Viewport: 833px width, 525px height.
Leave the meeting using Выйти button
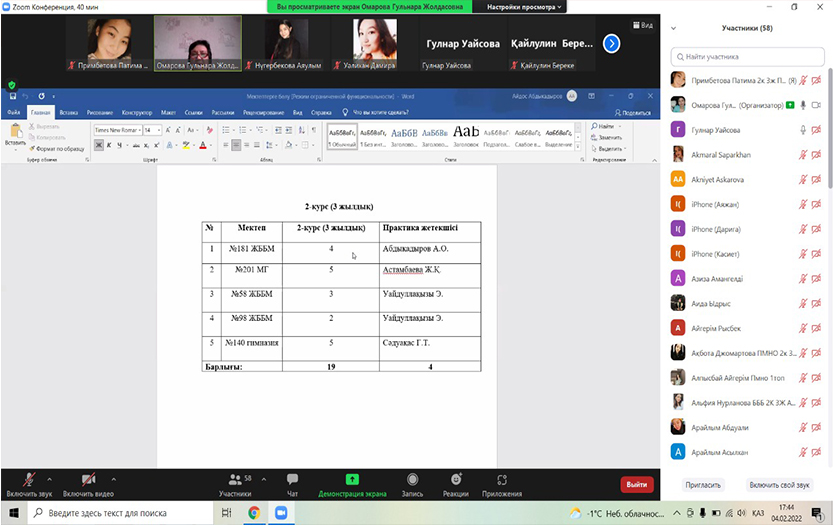pos(636,484)
